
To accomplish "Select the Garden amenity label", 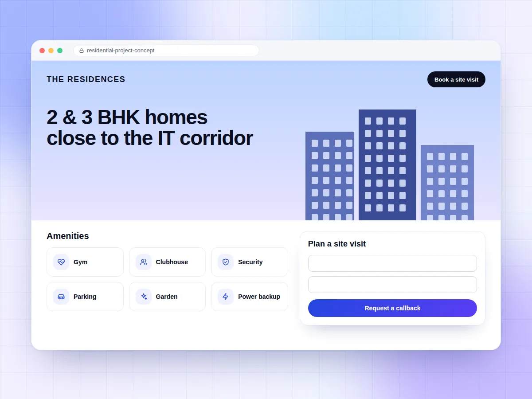I will pyautogui.click(x=167, y=297).
